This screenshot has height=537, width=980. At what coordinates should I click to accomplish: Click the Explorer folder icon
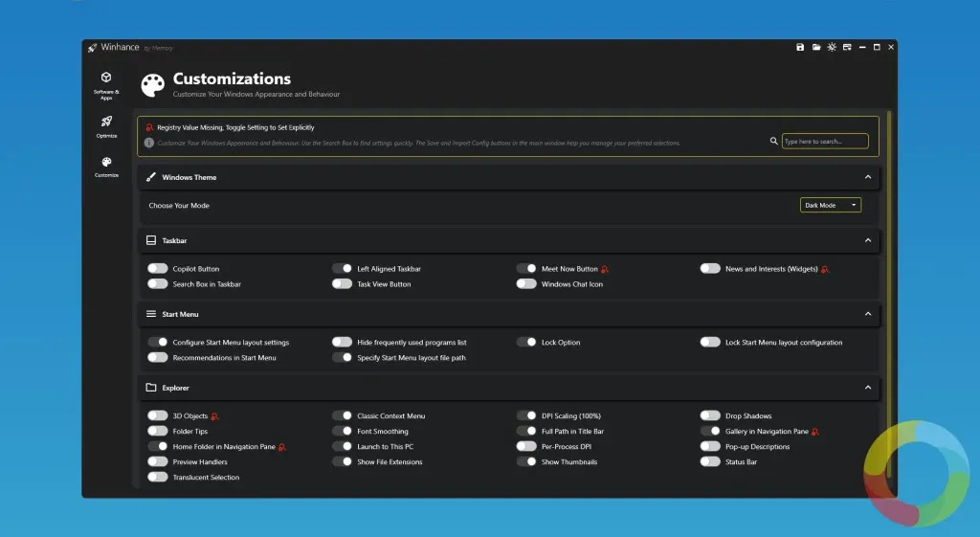click(x=150, y=388)
